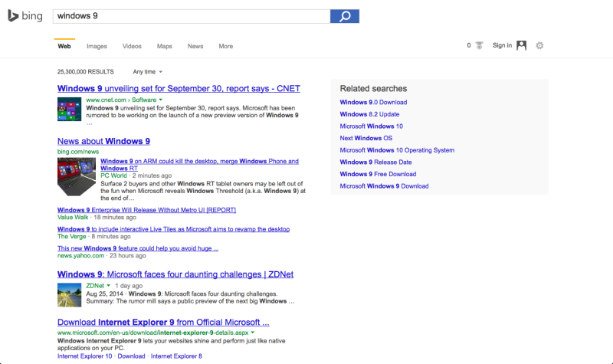Select related search Windows 8.2 Update

point(369,114)
